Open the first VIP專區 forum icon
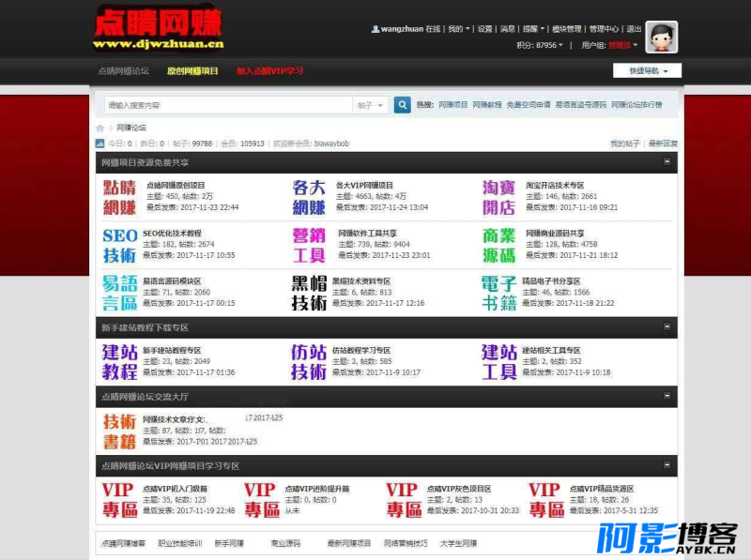The height and width of the screenshot is (560, 751). [x=120, y=500]
